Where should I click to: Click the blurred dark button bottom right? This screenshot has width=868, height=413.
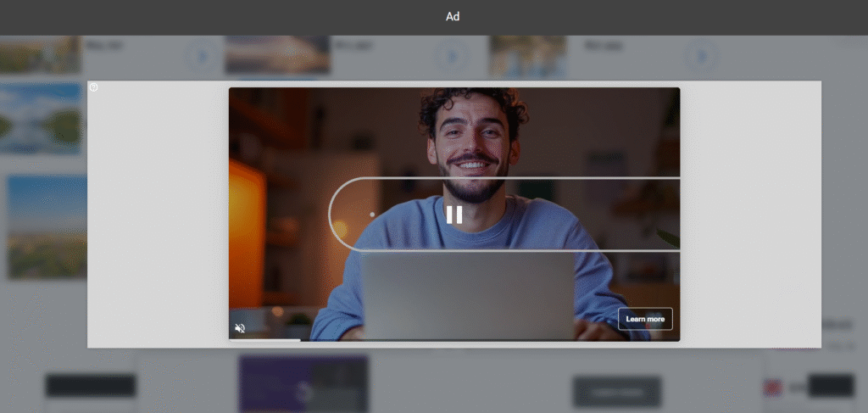point(830,386)
